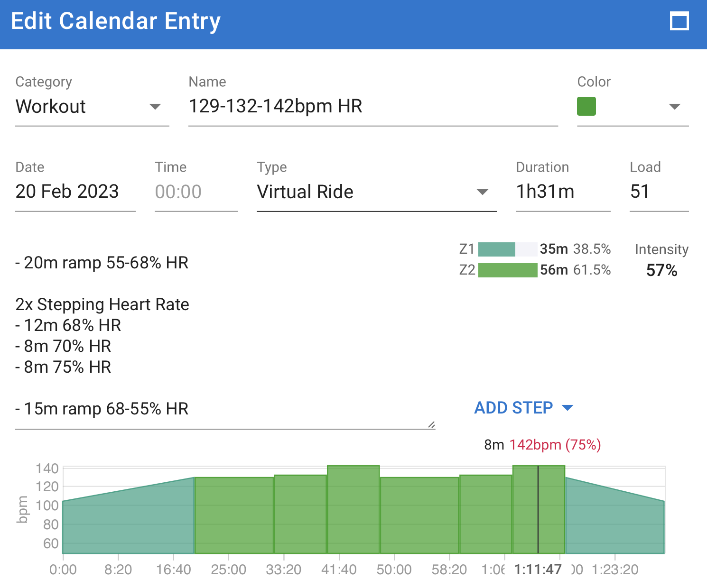Click the 1:11:47 chart cursor marker
This screenshot has height=588, width=707.
coord(538,570)
